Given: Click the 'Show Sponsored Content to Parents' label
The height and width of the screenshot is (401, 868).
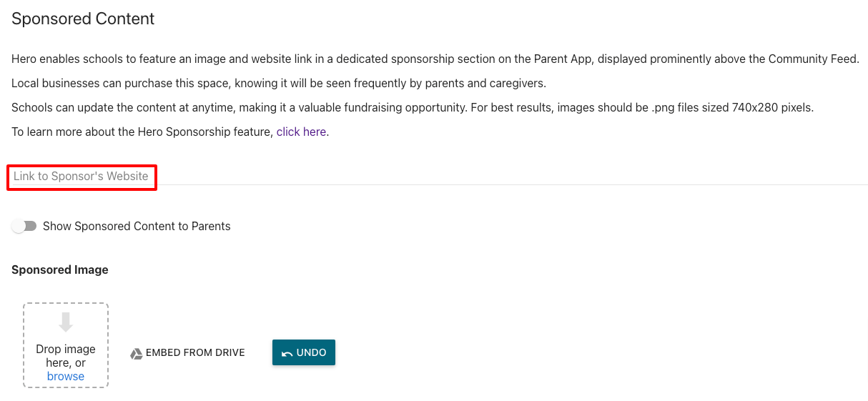Looking at the screenshot, I should pos(137,226).
